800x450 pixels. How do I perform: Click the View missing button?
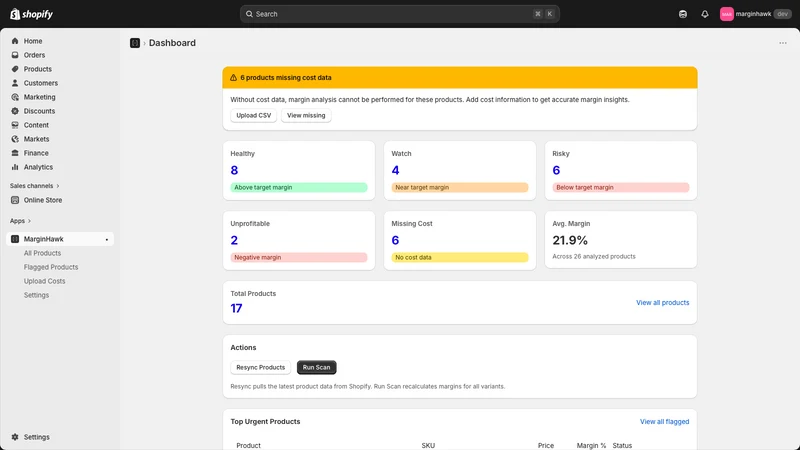306,115
